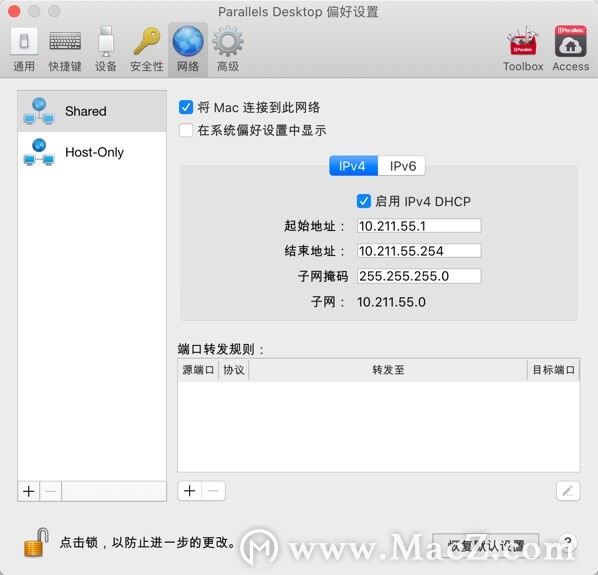
Task: Click the subnet value 10.211.55.0
Action: click(x=391, y=302)
